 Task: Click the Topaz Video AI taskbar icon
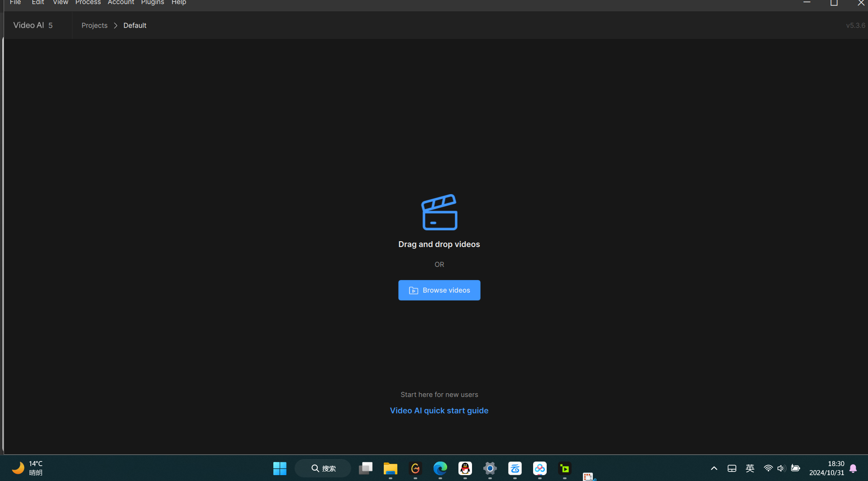point(564,468)
